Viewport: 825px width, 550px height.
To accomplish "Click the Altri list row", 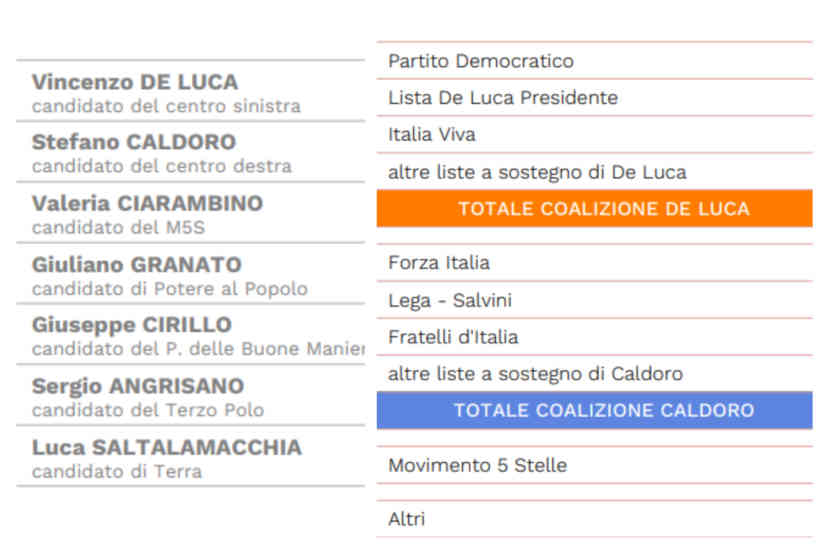I will [x=595, y=519].
